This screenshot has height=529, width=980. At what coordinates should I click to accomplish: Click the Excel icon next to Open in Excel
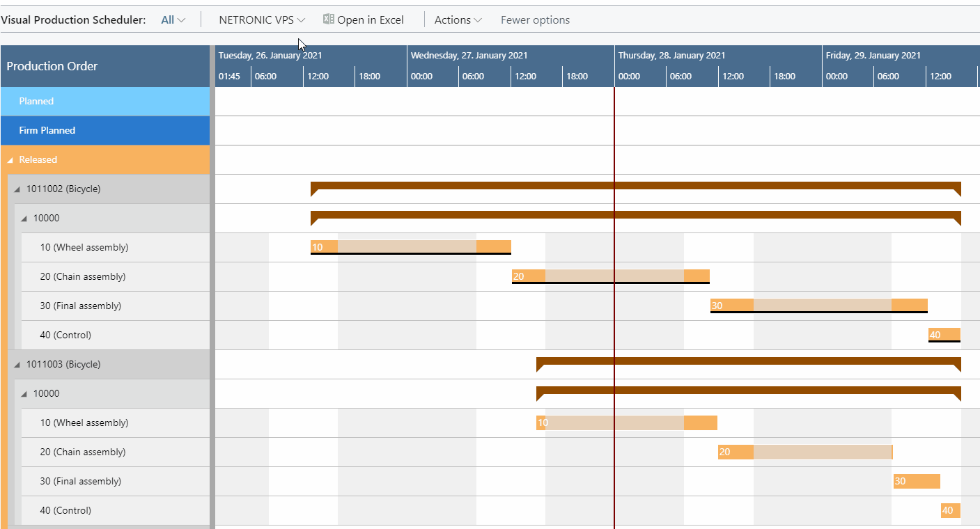tap(328, 19)
